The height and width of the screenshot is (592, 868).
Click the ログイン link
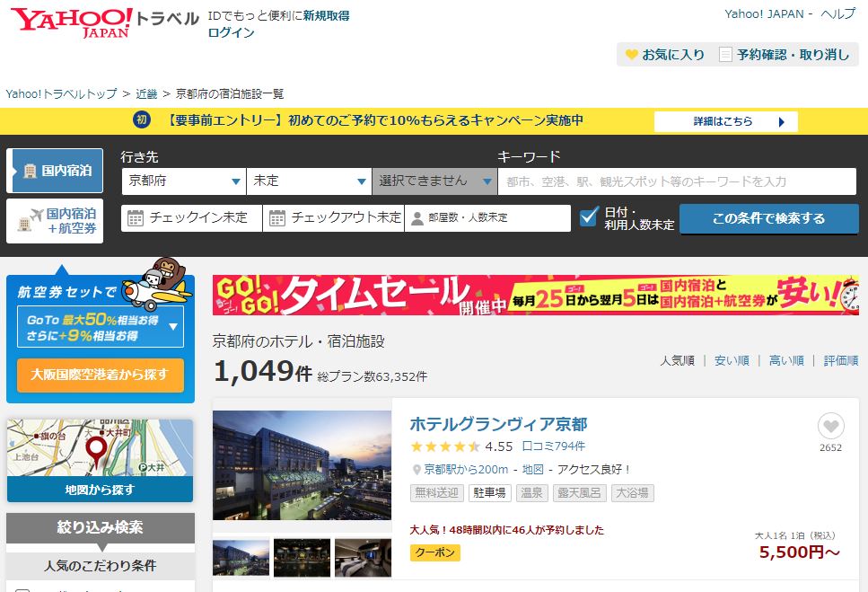[x=231, y=32]
